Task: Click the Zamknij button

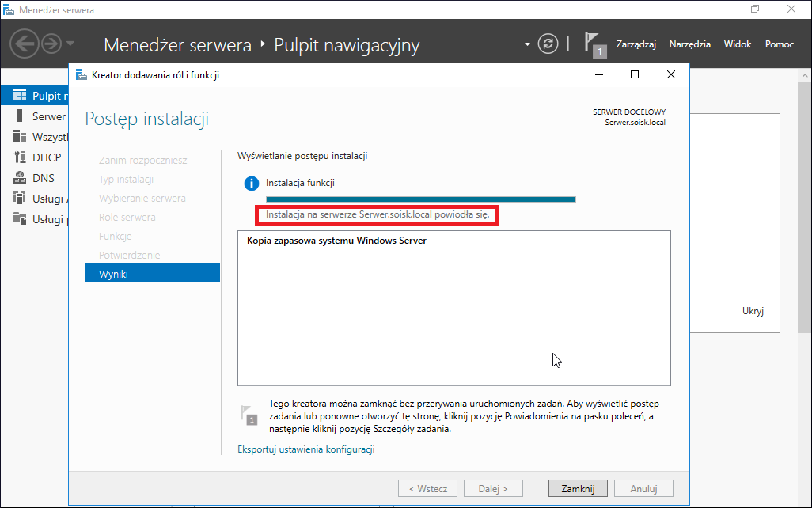Action: (578, 488)
